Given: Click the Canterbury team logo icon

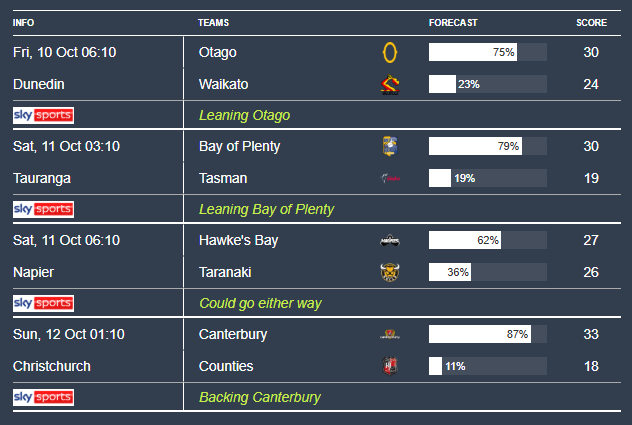Looking at the screenshot, I should 390,334.
